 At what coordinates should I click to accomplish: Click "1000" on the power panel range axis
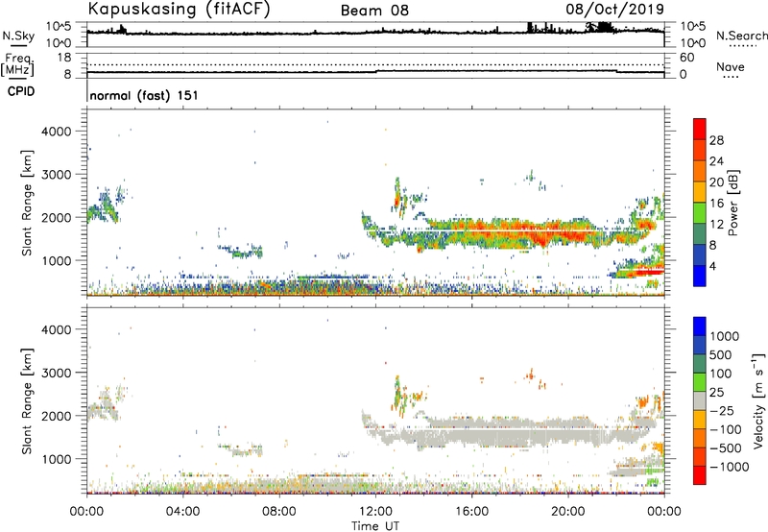pos(57,260)
